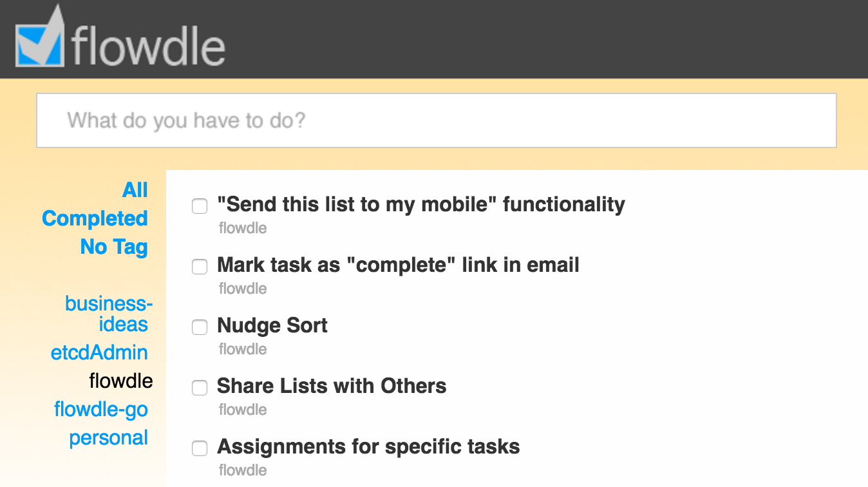
Task: Click the flowdle checkmark logo icon
Action: click(x=40, y=39)
